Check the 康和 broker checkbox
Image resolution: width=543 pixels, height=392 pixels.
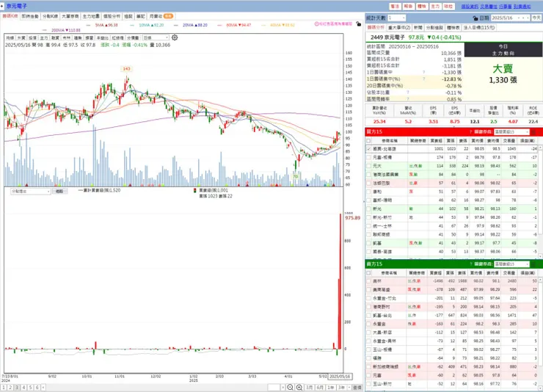(x=368, y=192)
